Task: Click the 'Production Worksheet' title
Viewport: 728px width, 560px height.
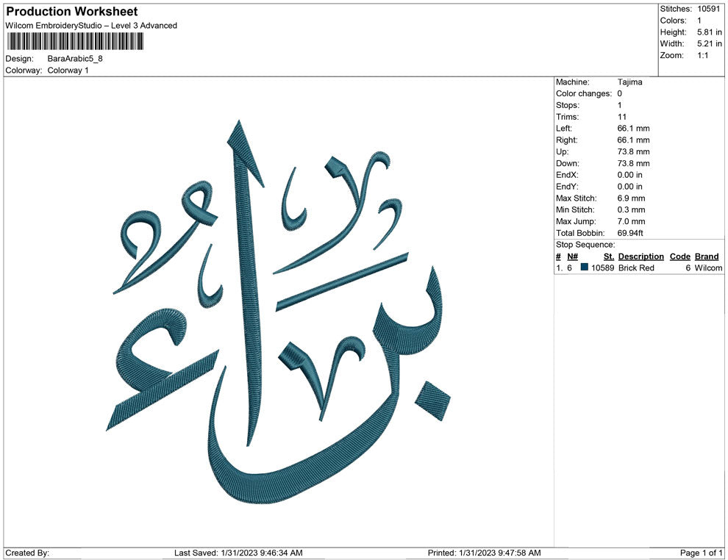Action: click(71, 12)
